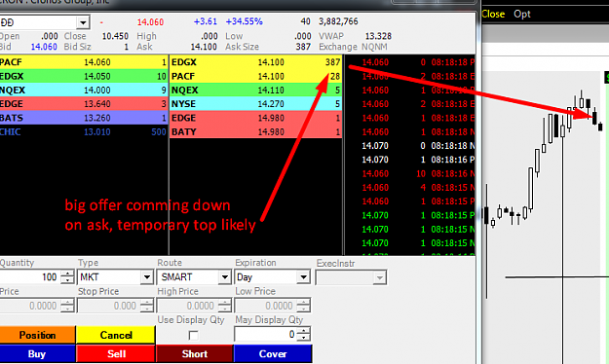This screenshot has width=609, height=364.
Task: Click the Buy button
Action: pos(37,353)
